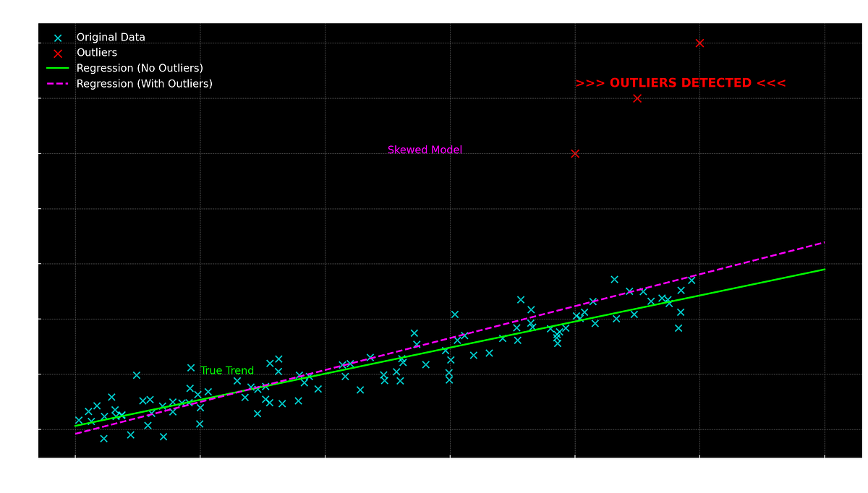Click the Skewed Model annotation
Viewport: 868px width, 493px height.
[425, 150]
